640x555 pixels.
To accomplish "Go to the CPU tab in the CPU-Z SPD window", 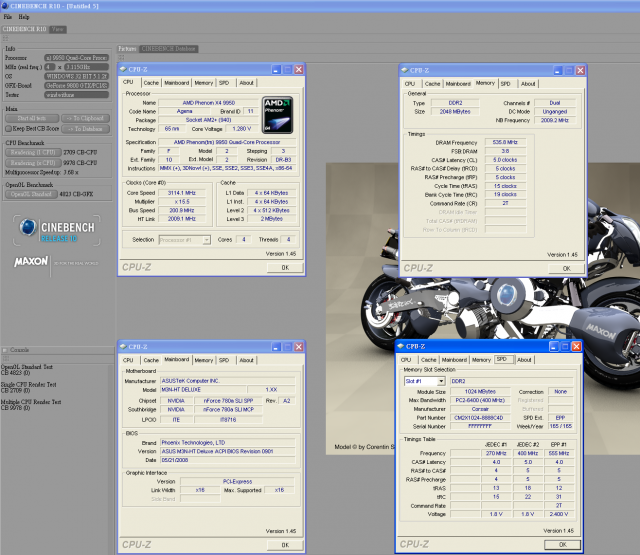I will [x=406, y=360].
